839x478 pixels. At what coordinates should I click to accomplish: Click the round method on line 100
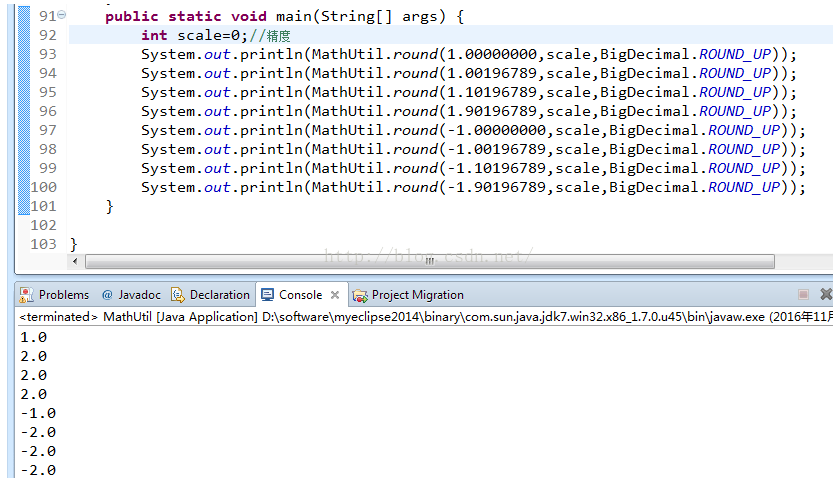pos(416,187)
